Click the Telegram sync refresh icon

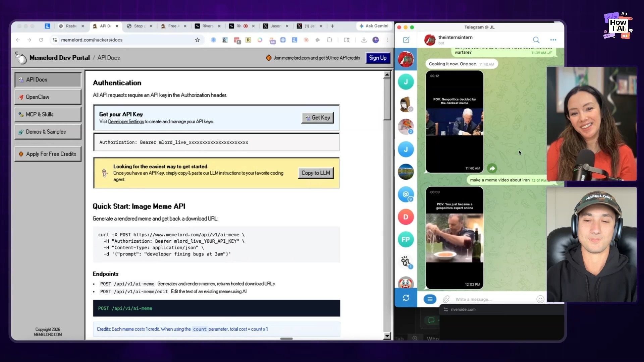click(x=406, y=298)
